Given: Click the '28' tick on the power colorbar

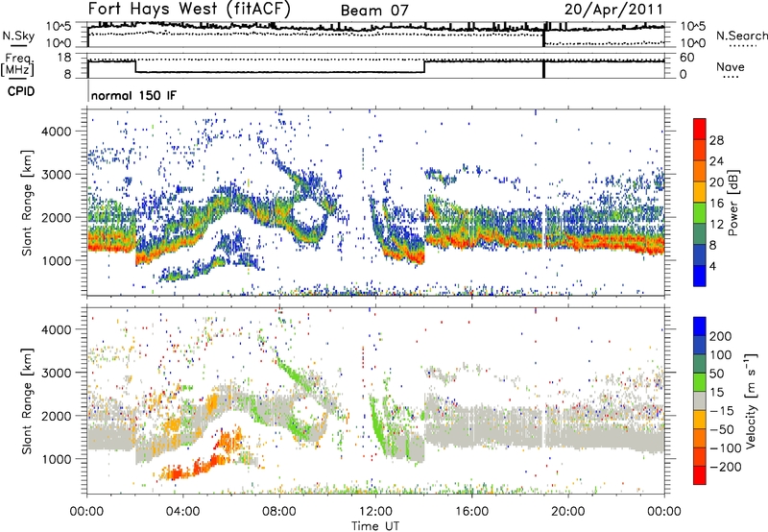Looking at the screenshot, I should (x=716, y=140).
